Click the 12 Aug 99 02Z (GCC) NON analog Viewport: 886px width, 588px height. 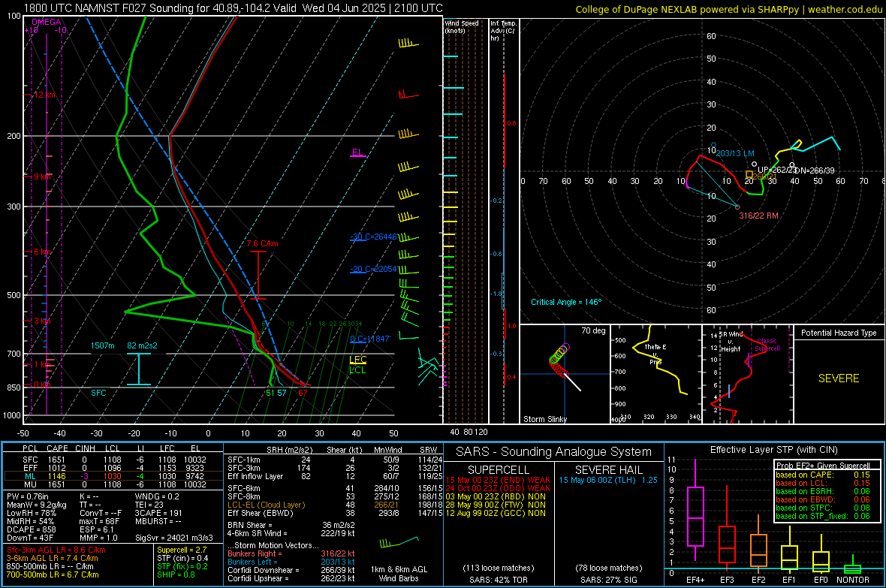pyautogui.click(x=496, y=513)
